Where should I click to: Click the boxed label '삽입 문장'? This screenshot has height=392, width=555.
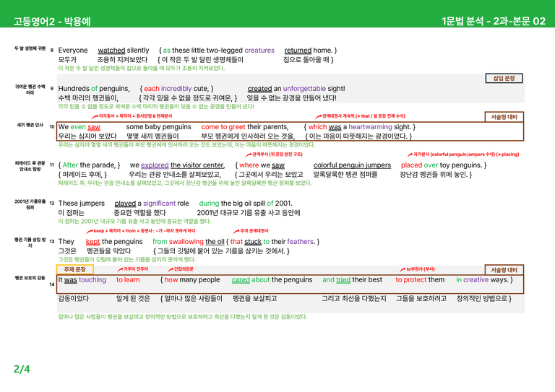click(504, 78)
